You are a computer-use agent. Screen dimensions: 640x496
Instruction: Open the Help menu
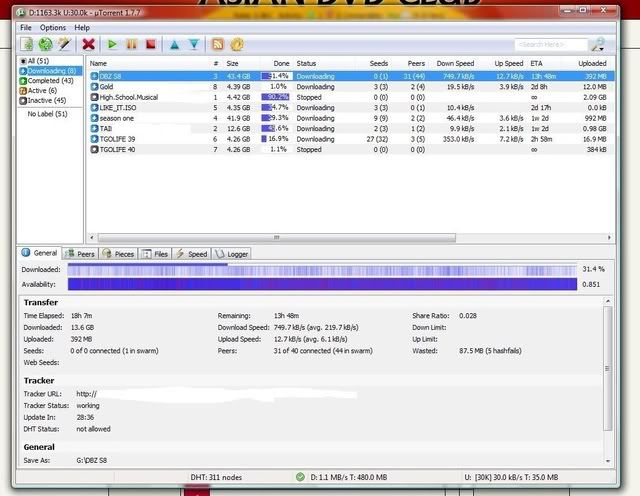point(82,28)
